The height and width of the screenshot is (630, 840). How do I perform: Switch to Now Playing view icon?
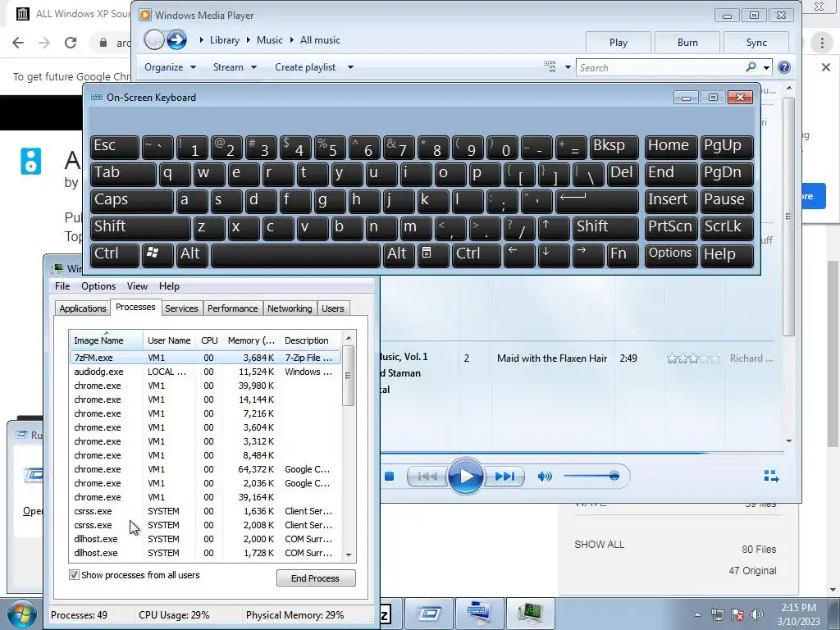tap(771, 476)
